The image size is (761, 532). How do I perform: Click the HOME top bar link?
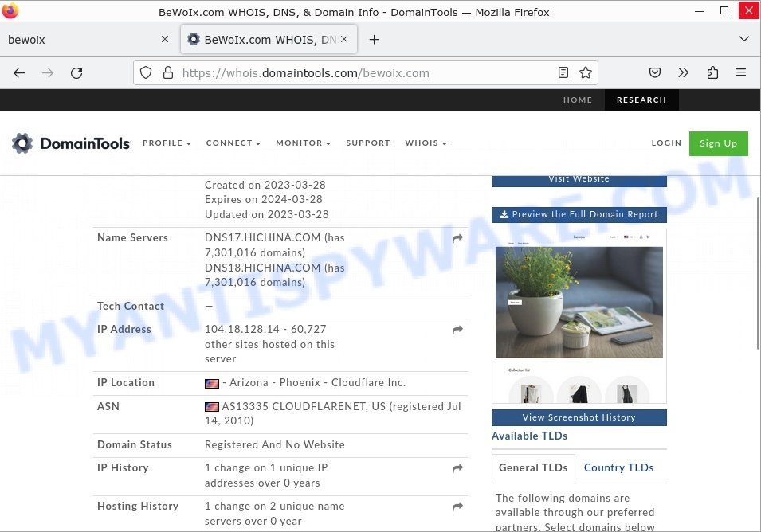tap(578, 100)
